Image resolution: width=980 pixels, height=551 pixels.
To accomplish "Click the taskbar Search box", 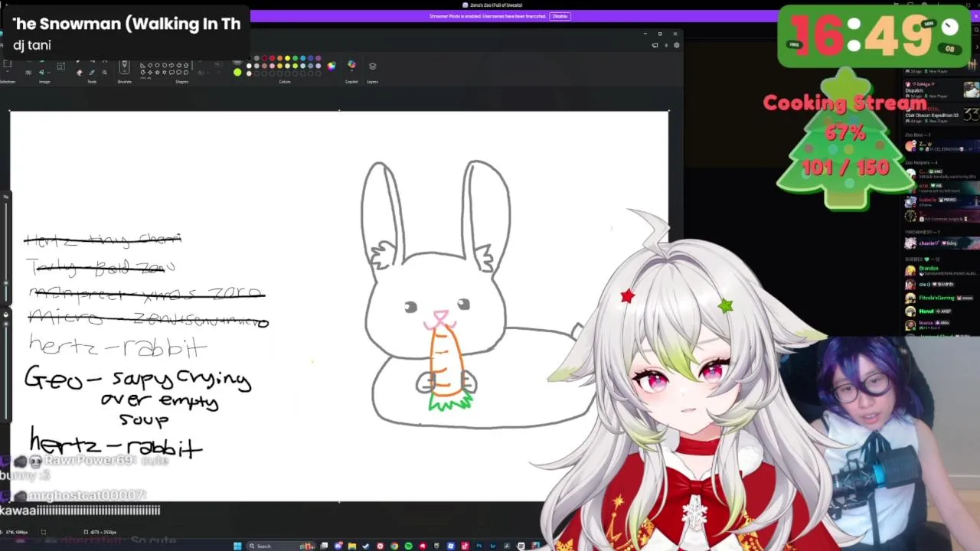I will (x=279, y=546).
